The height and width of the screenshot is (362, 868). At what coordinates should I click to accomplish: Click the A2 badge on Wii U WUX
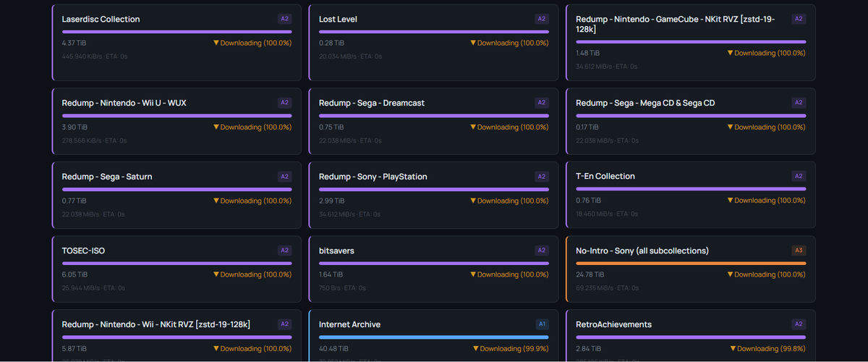[x=284, y=103]
